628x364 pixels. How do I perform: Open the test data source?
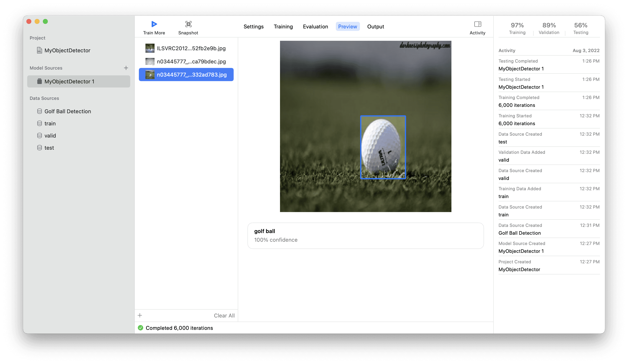(49, 148)
